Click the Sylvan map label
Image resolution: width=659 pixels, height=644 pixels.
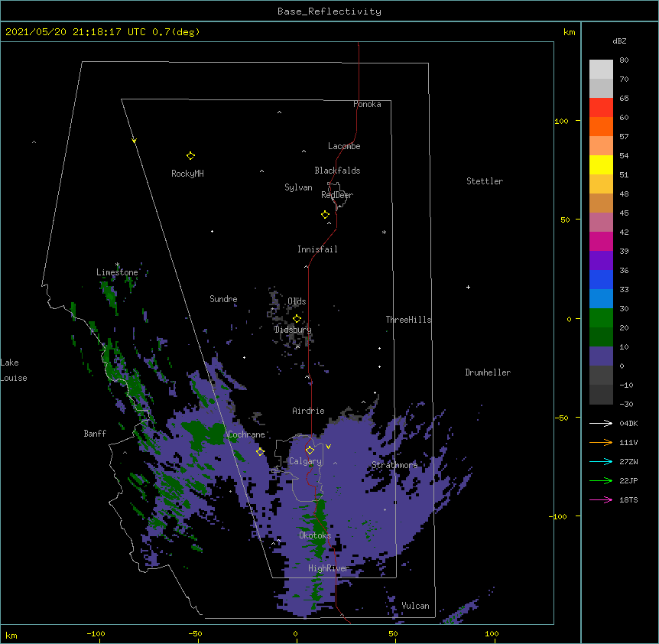[x=298, y=187]
